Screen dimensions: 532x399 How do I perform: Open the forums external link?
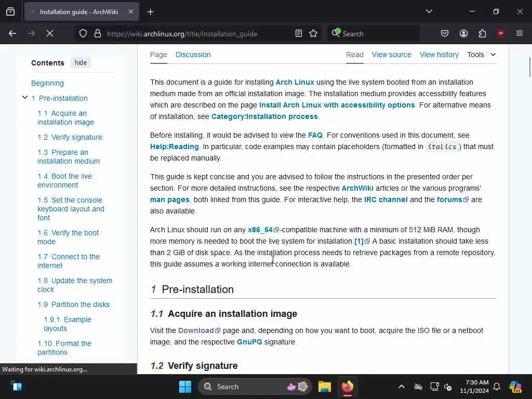[453, 200]
